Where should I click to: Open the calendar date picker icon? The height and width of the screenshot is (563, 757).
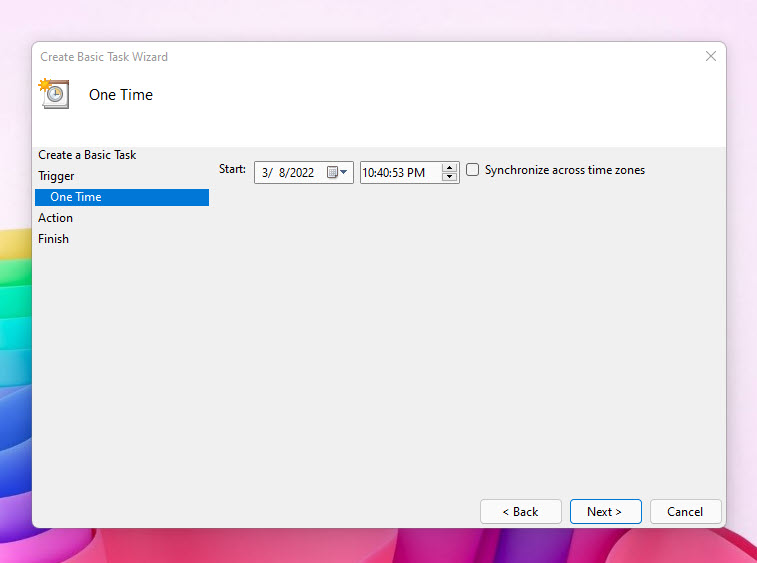(x=333, y=173)
